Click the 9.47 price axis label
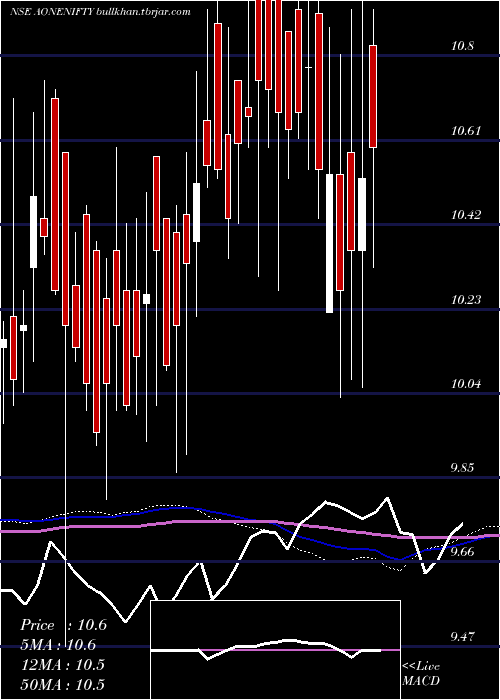Viewport: 500px width, 700px height. [x=462, y=637]
